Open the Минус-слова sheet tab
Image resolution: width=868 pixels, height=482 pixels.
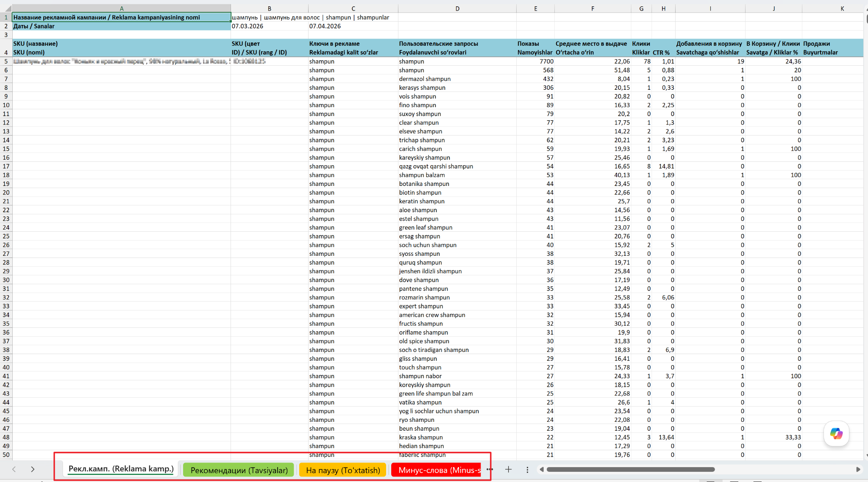(437, 470)
